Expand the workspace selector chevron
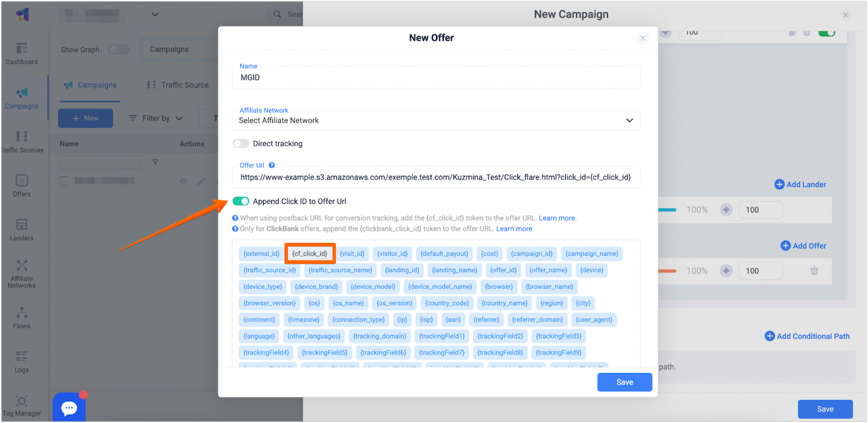 tap(155, 14)
